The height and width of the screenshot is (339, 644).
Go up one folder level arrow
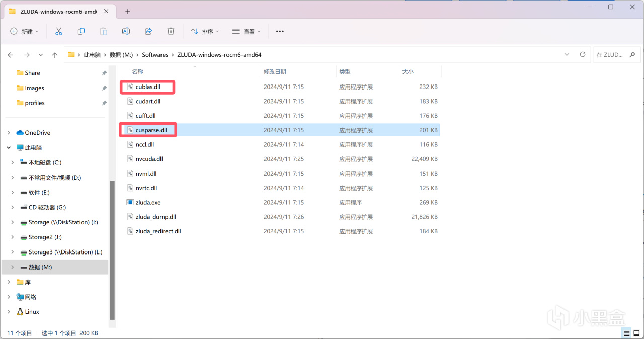55,55
